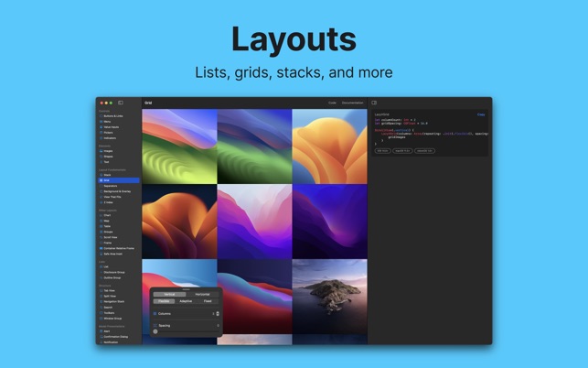Select the highlighted Grid sidebar item
588x368 pixels.
119,180
